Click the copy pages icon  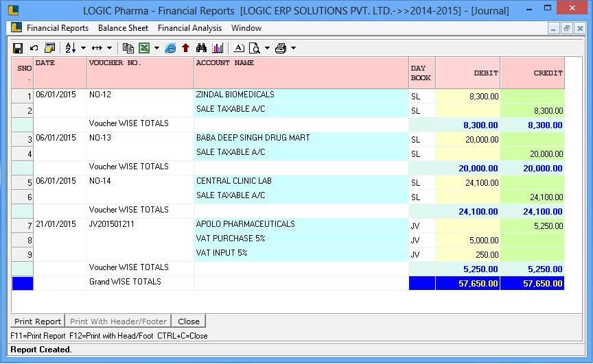coord(128,48)
